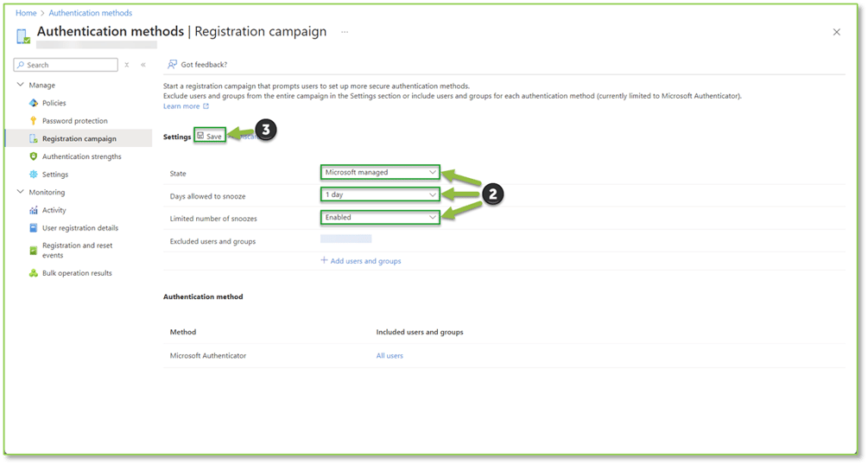
Task: Click the Save button
Action: (x=210, y=136)
